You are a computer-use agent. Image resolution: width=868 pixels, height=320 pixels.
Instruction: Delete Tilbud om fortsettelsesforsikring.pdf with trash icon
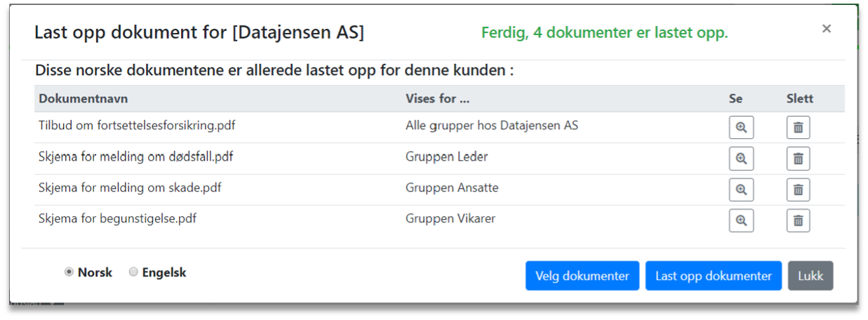point(798,128)
